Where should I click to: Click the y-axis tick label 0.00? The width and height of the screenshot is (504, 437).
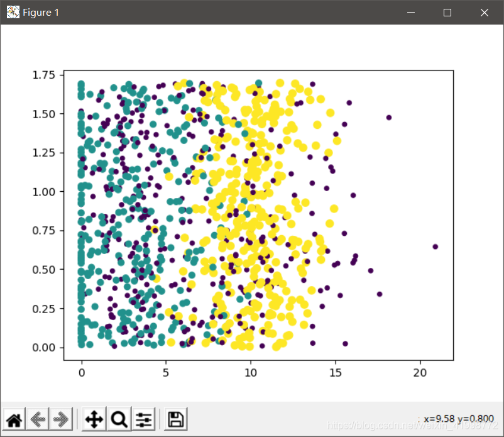(44, 348)
